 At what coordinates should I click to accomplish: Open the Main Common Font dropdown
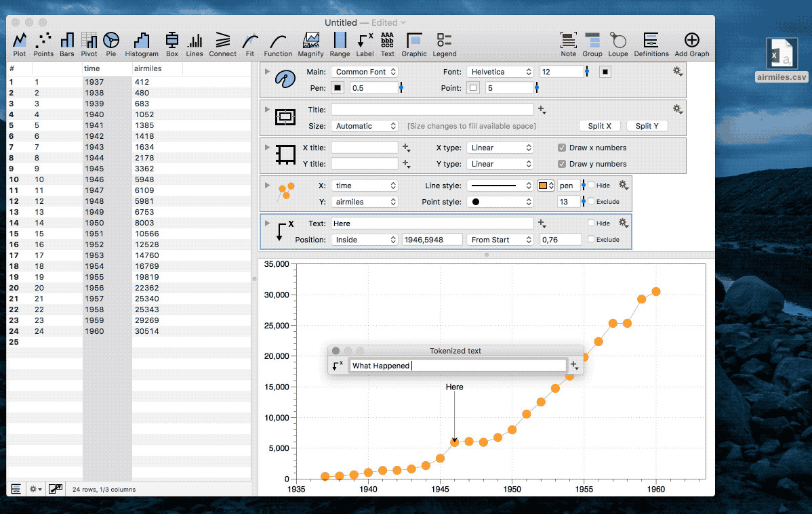(x=365, y=71)
